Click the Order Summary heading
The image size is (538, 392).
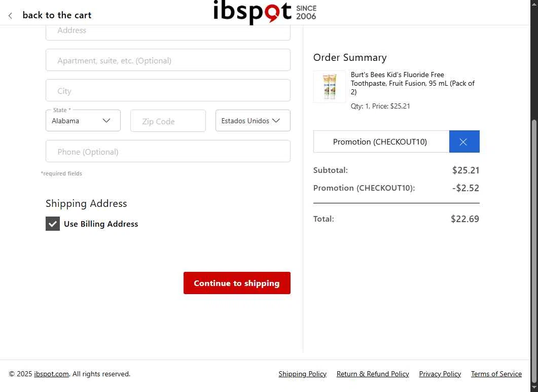pos(350,57)
